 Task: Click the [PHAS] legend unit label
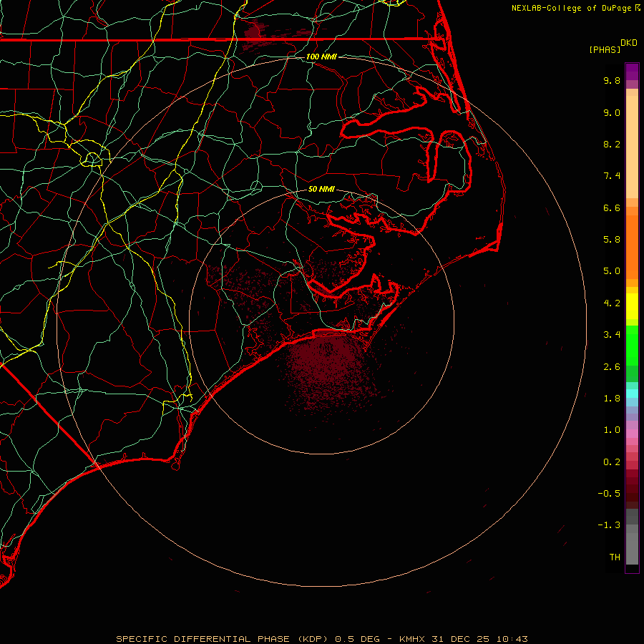605,49
